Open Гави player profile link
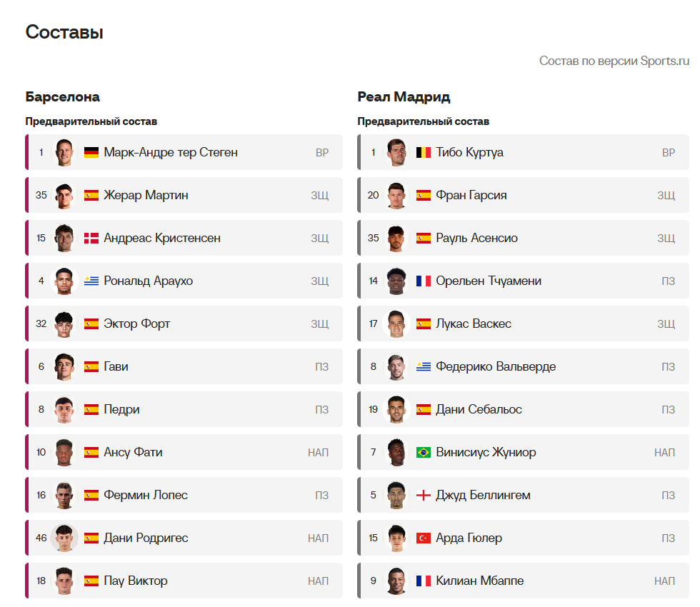 point(116,366)
